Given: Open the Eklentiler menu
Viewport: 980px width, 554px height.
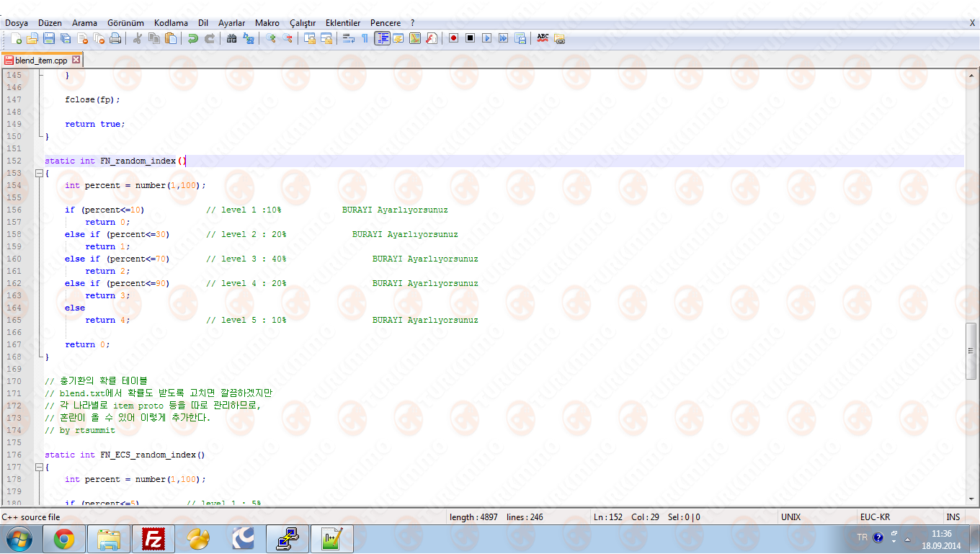Looking at the screenshot, I should (x=343, y=23).
